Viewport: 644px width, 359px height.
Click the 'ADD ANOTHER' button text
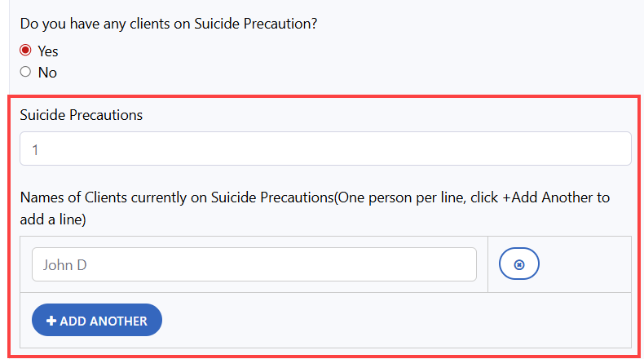point(103,321)
